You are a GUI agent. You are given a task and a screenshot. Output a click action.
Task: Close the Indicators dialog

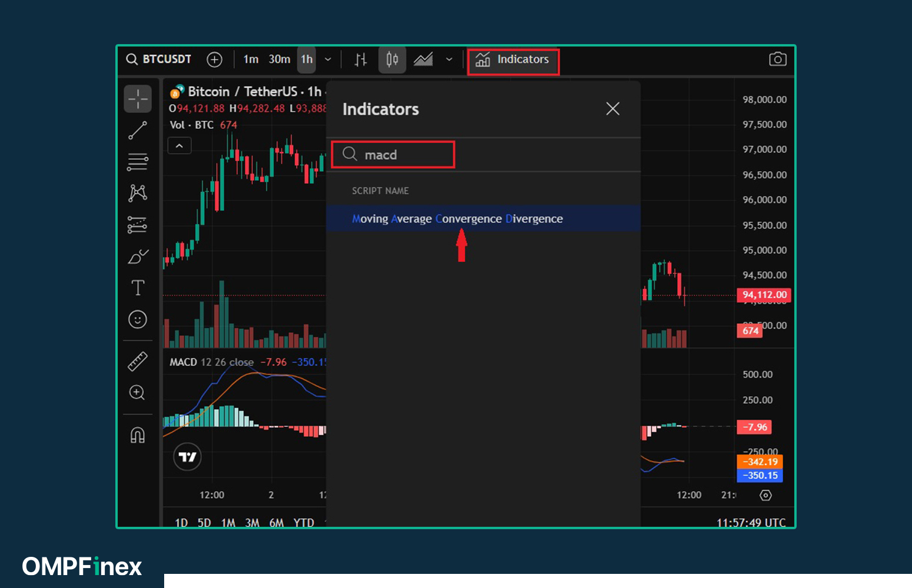613,109
